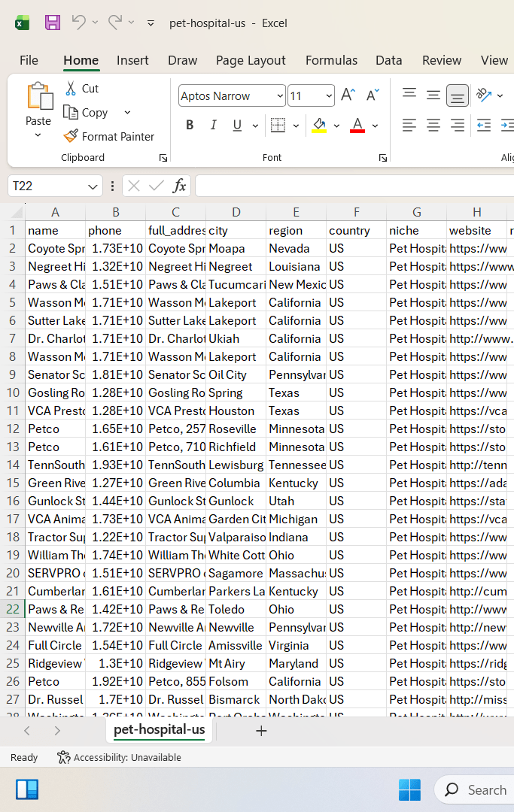Viewport: 514px width, 812px height.
Task: Click the taskbar Search box
Action: (475, 789)
